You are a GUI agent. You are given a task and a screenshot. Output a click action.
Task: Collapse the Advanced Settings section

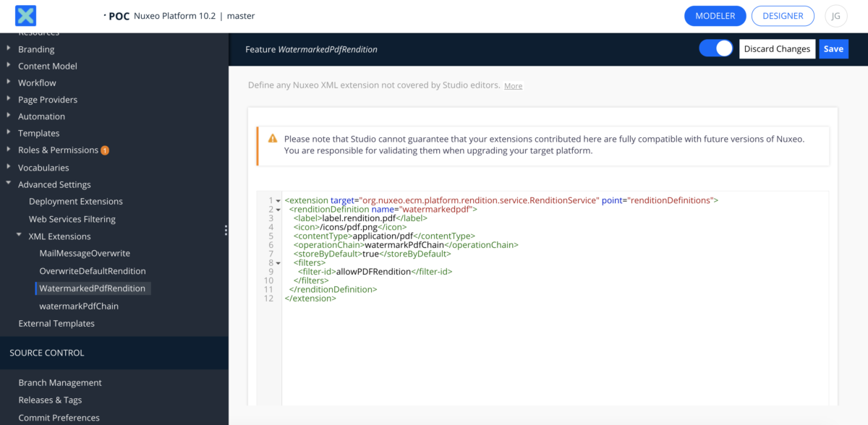[9, 184]
